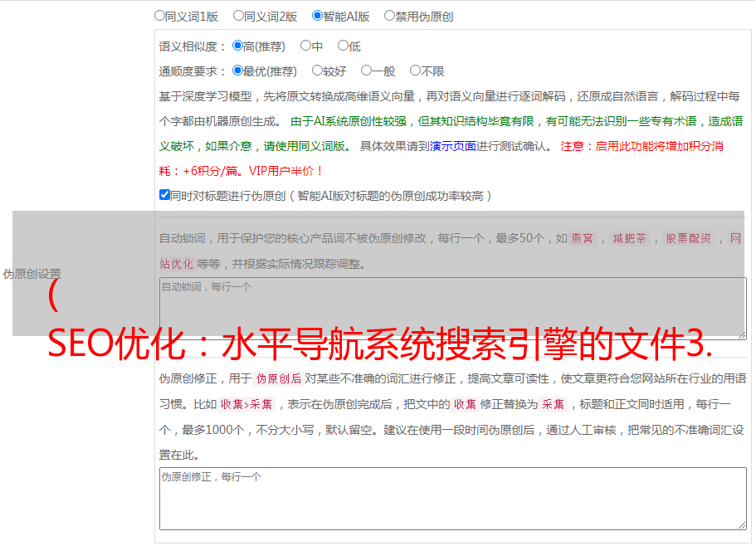Set 语义相似度 to 高(推荐)
The width and height of the screenshot is (756, 546).
[x=237, y=46]
